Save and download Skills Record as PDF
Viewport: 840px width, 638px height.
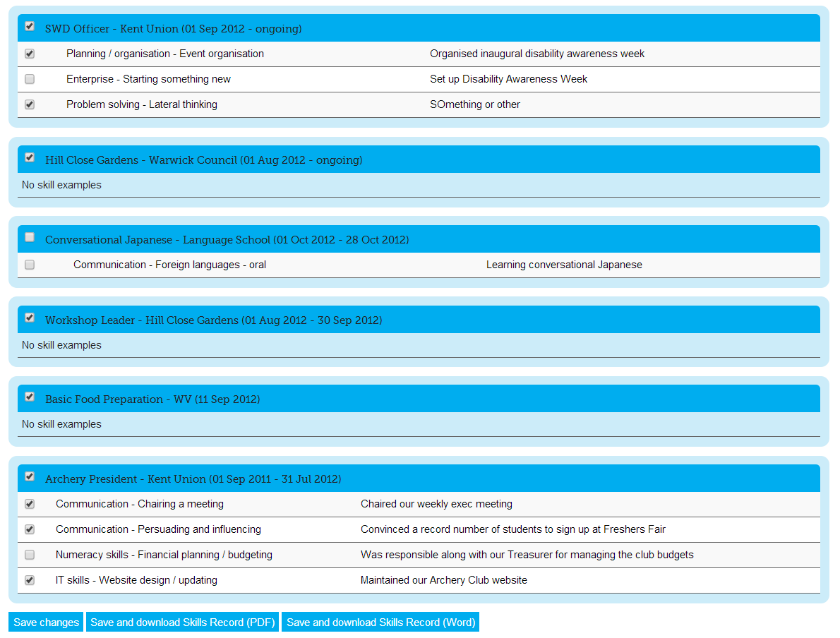(183, 622)
